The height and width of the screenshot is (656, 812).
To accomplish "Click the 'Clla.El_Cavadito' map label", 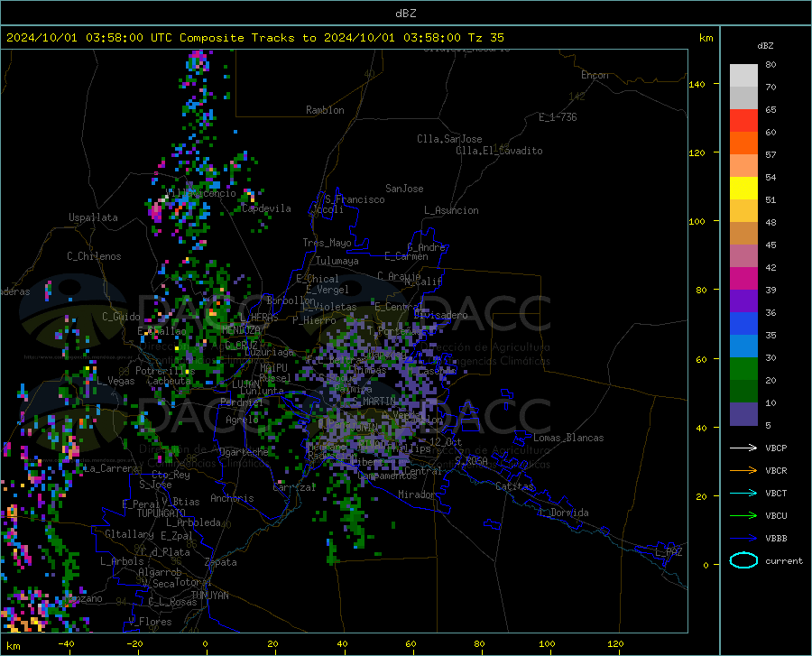I will point(499,151).
